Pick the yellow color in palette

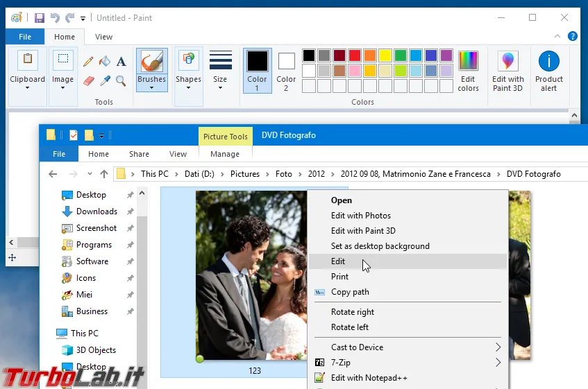(385, 55)
